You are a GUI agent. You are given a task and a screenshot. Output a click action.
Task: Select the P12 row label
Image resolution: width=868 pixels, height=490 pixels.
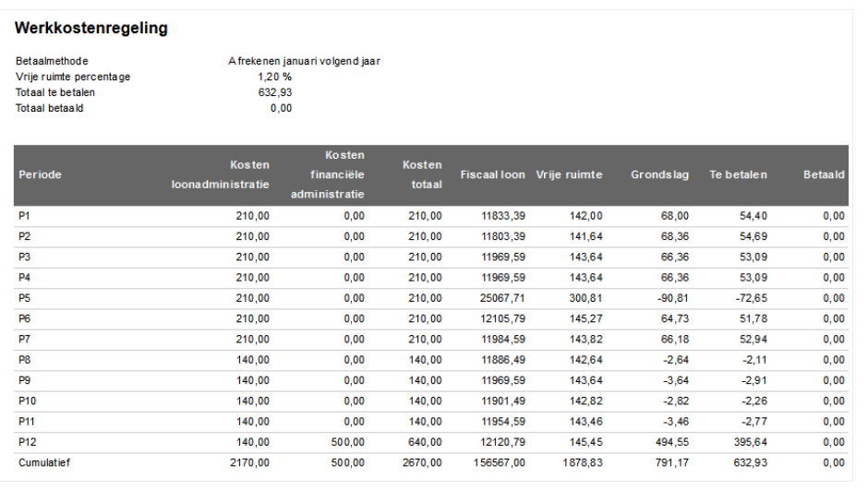[x=28, y=442]
